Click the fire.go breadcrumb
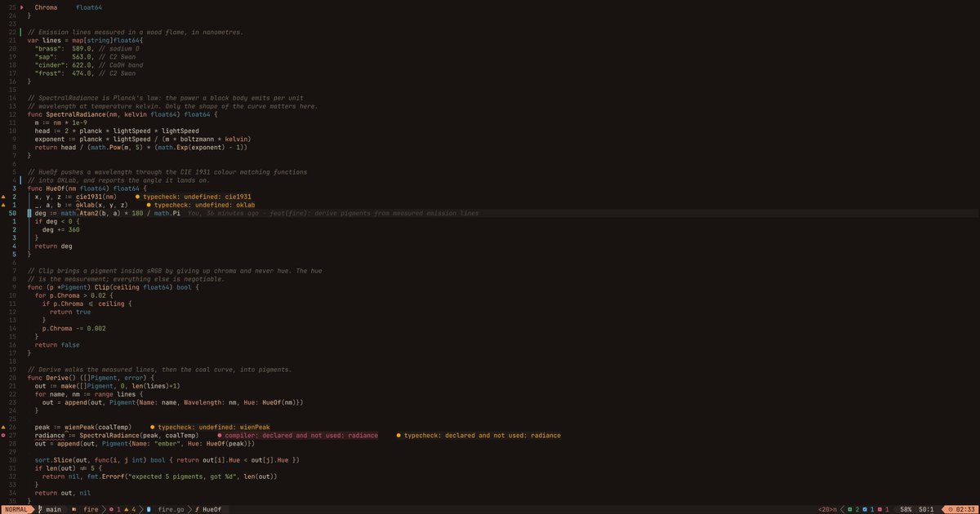Viewport: 980px width, 514px height. tap(171, 509)
